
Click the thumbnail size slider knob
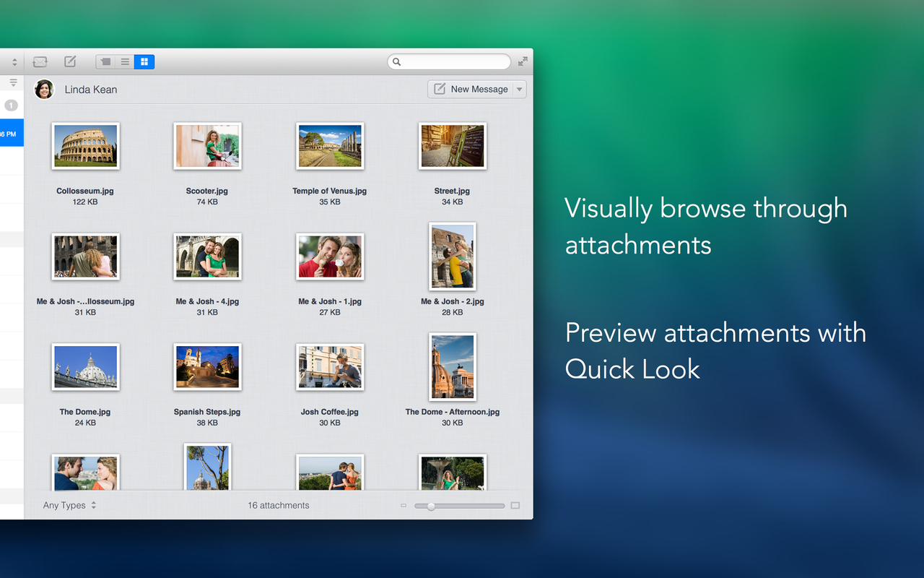[431, 506]
